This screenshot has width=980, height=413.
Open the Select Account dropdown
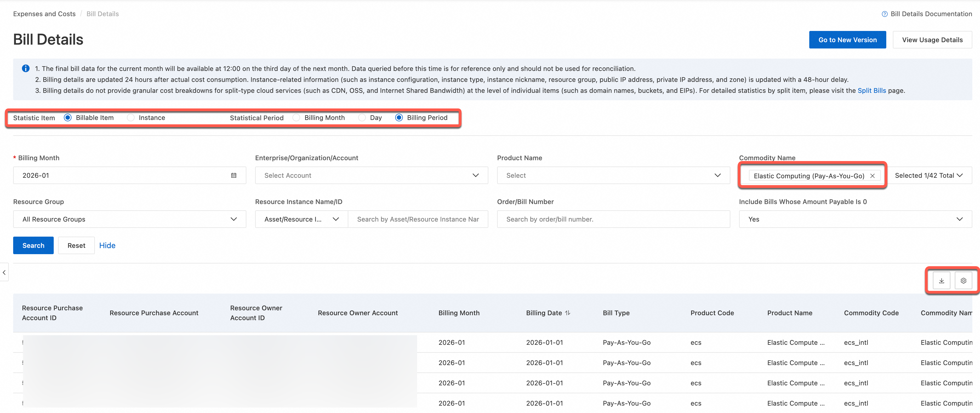click(371, 175)
